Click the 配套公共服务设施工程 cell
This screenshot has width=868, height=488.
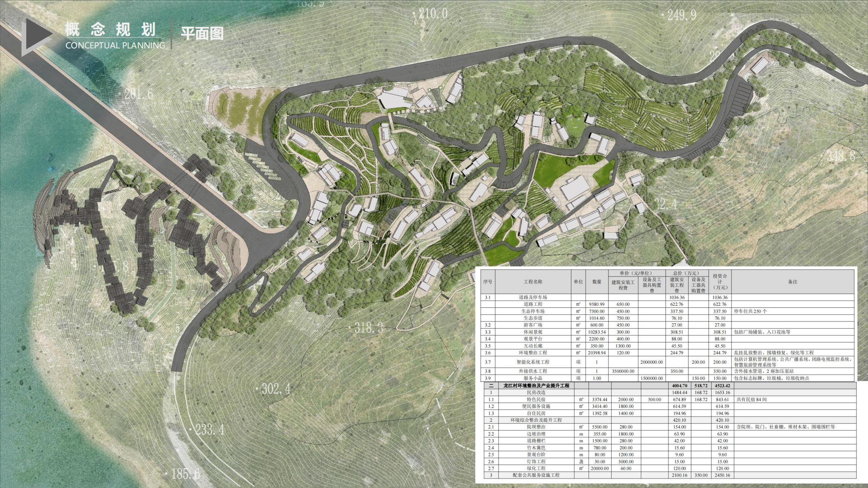click(536, 475)
